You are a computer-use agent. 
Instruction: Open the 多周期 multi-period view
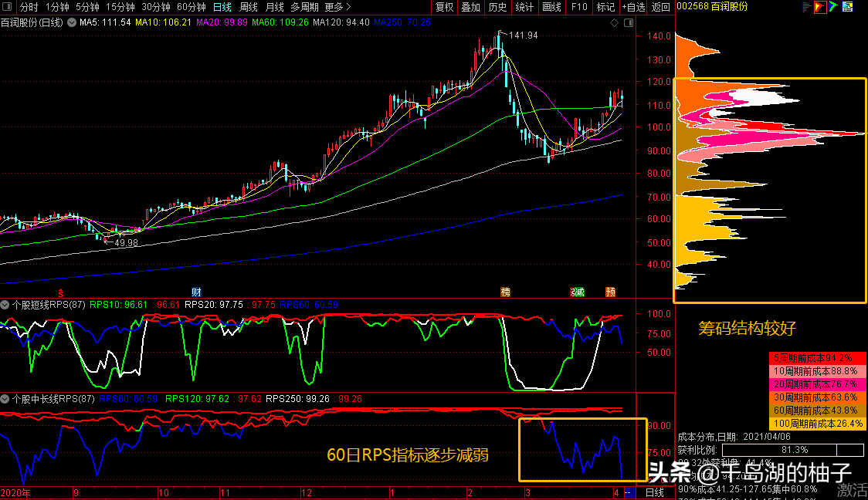point(304,7)
